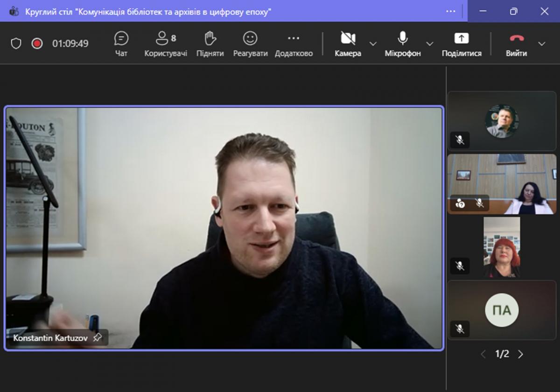Open reactions menu (Реагувати)

point(250,44)
